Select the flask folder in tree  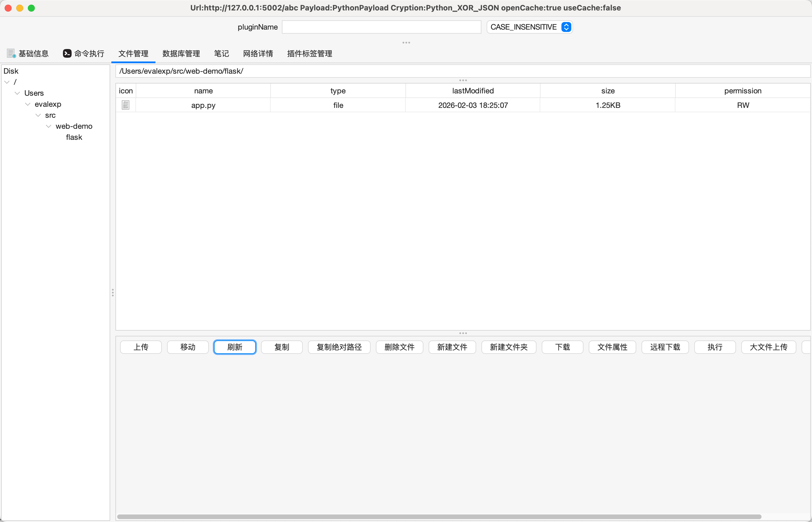coord(74,137)
